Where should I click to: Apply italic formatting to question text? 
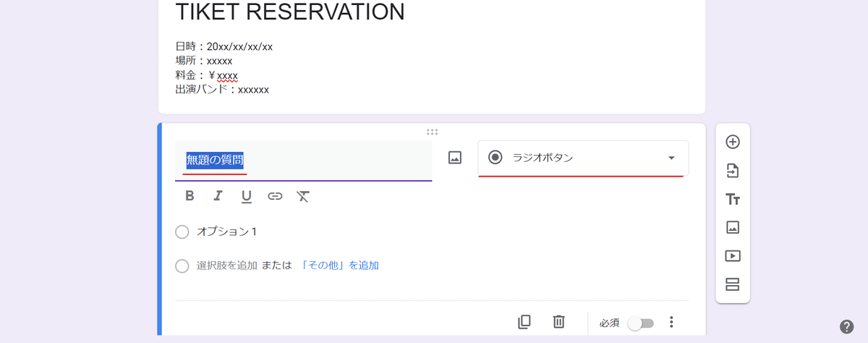[218, 195]
